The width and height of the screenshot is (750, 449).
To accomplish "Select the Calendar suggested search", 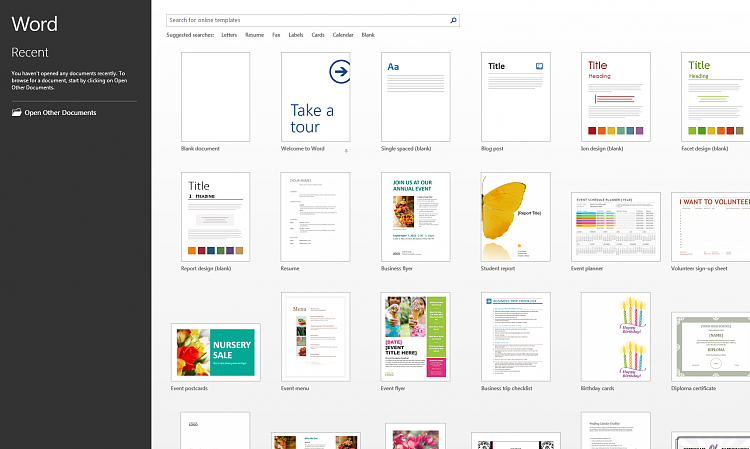I will coord(343,35).
